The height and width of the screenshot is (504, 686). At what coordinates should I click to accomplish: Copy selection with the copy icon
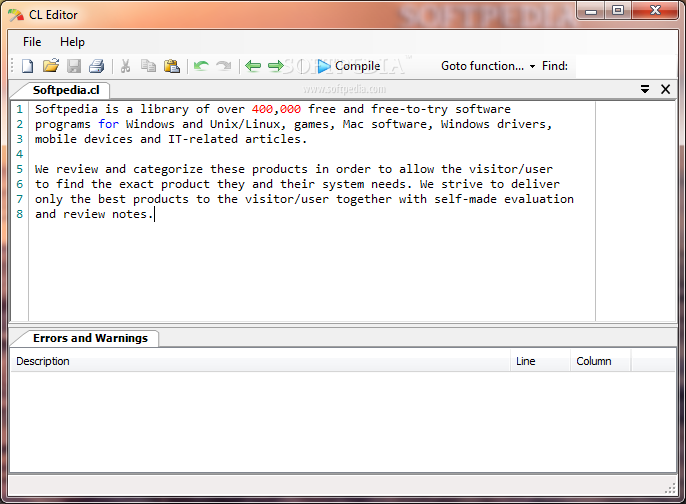(149, 66)
